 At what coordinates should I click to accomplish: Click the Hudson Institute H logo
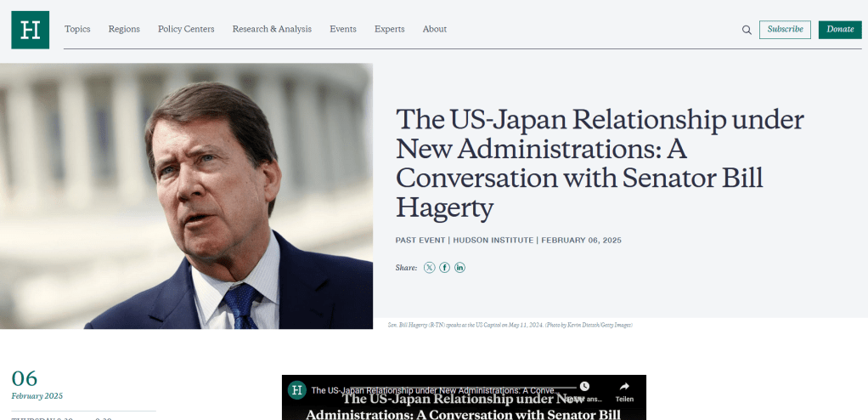(x=30, y=30)
